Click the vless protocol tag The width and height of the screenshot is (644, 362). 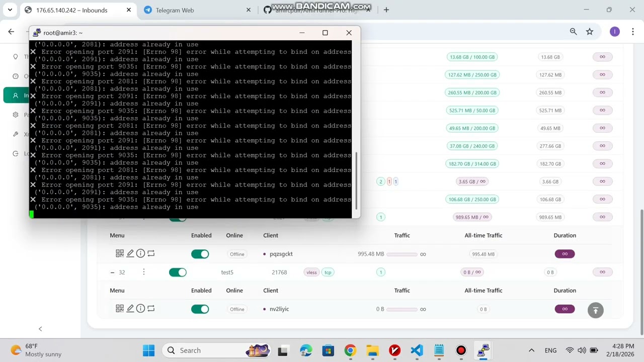pyautogui.click(x=311, y=272)
